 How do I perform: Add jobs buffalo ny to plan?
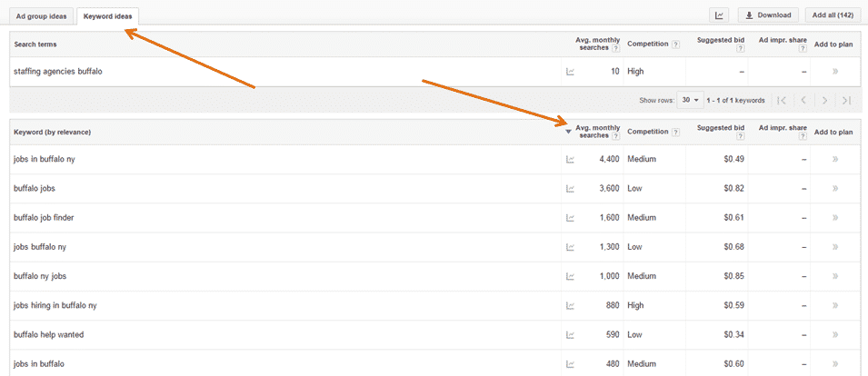(834, 247)
